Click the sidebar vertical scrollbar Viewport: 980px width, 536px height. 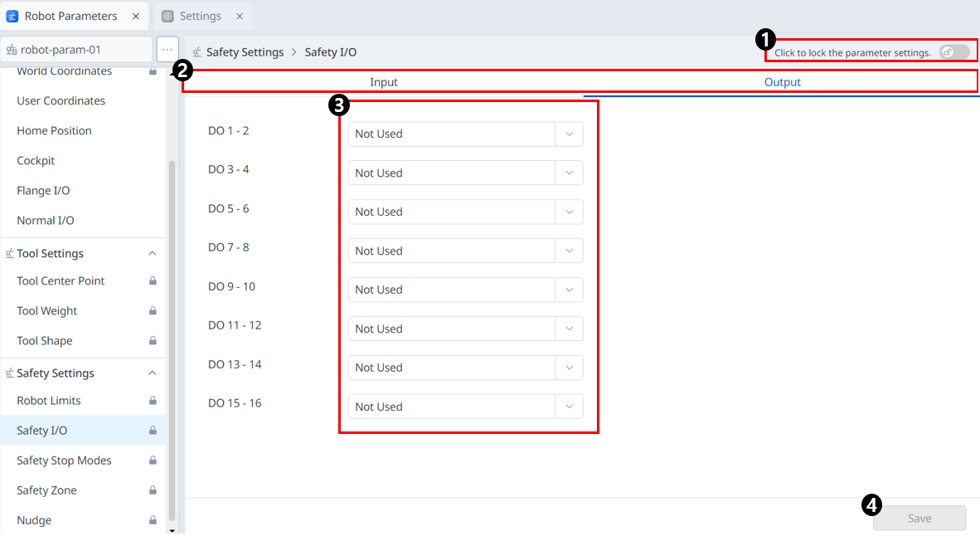[172, 332]
